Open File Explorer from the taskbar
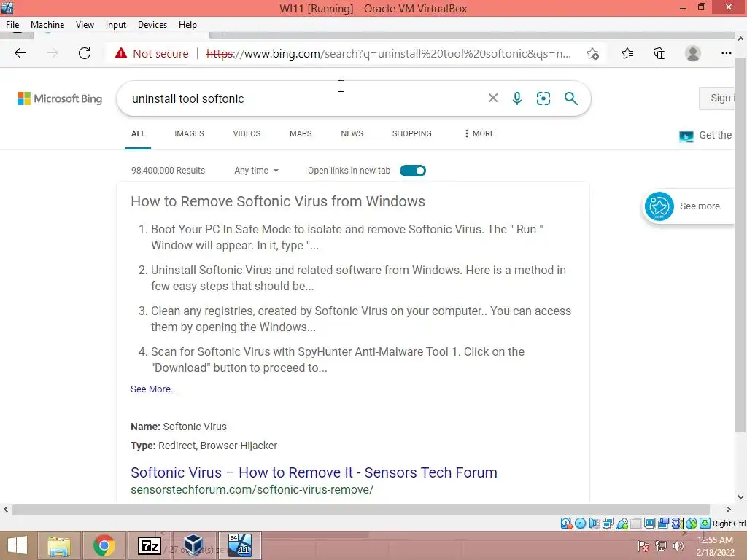747x560 pixels. [59, 545]
